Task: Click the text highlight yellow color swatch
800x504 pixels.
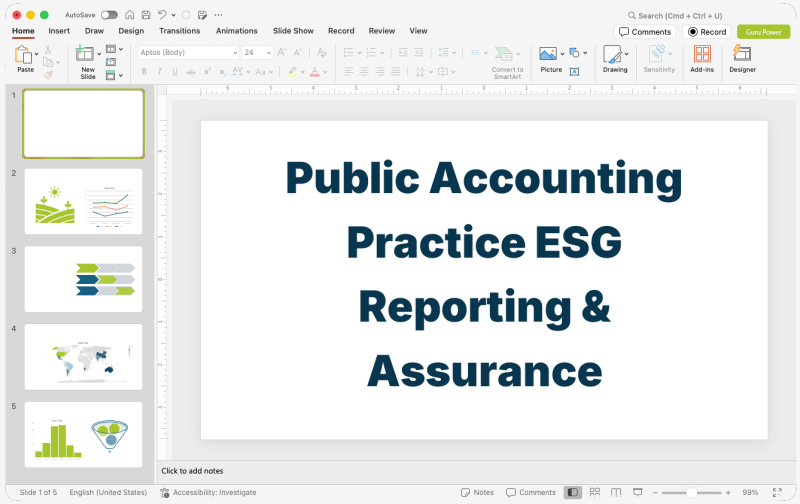Action: (292, 72)
